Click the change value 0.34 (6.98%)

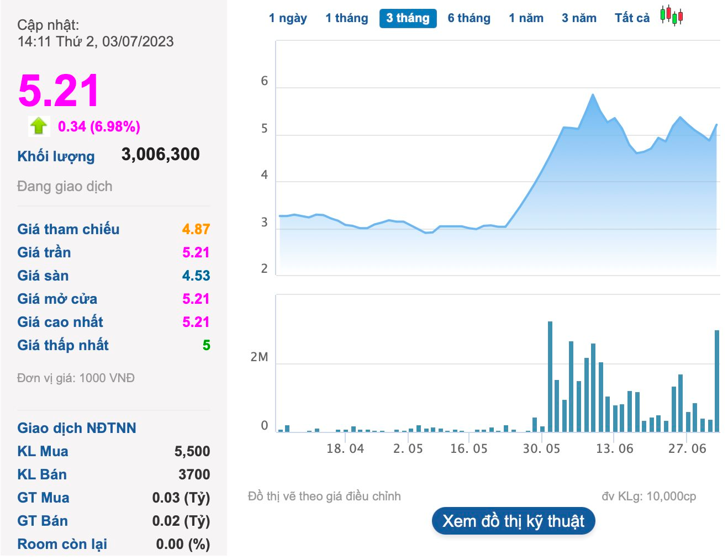click(99, 126)
